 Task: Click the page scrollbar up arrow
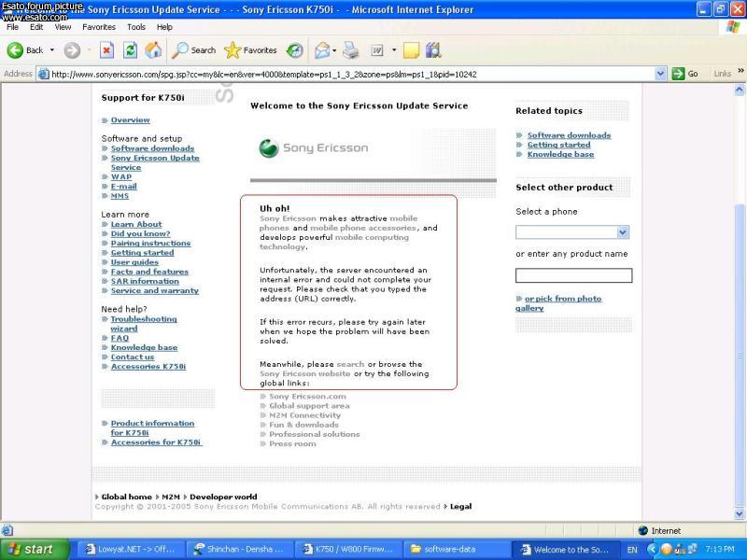(x=740, y=89)
